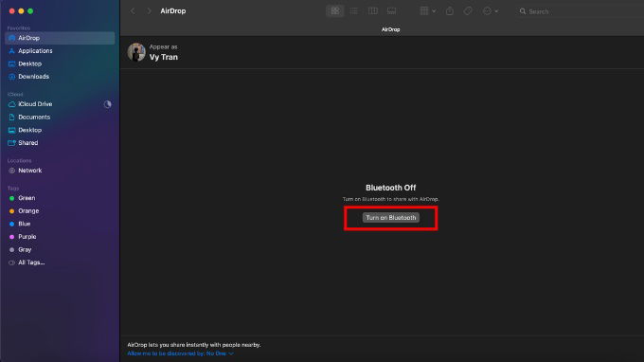This screenshot has height=362, width=644.
Task: Click the All Tags icon
Action: pos(12,262)
